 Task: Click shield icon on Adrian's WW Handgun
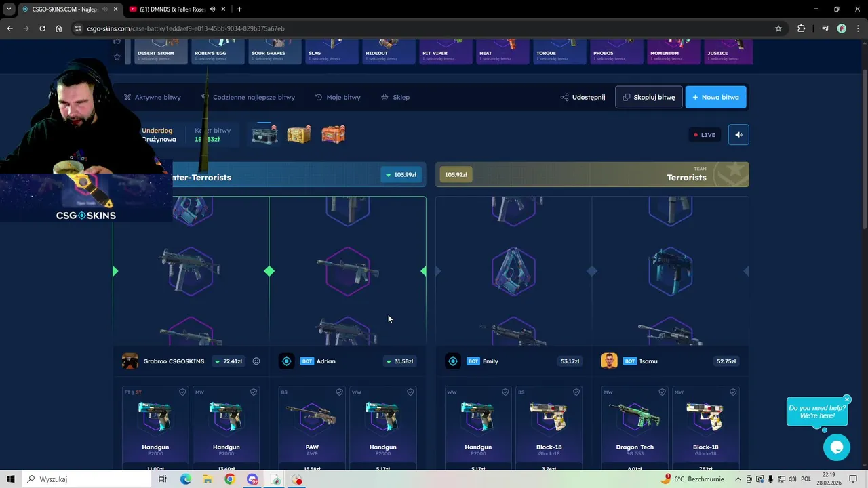point(410,392)
